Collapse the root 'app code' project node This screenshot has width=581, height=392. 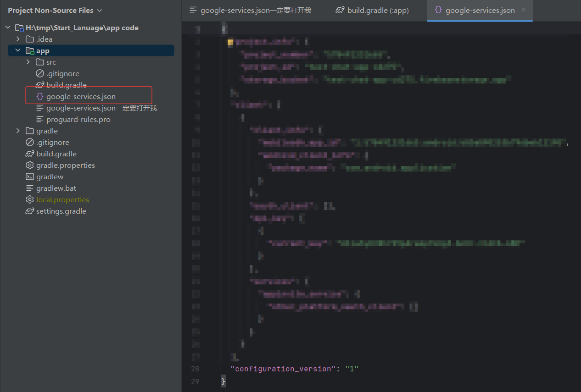click(x=8, y=28)
